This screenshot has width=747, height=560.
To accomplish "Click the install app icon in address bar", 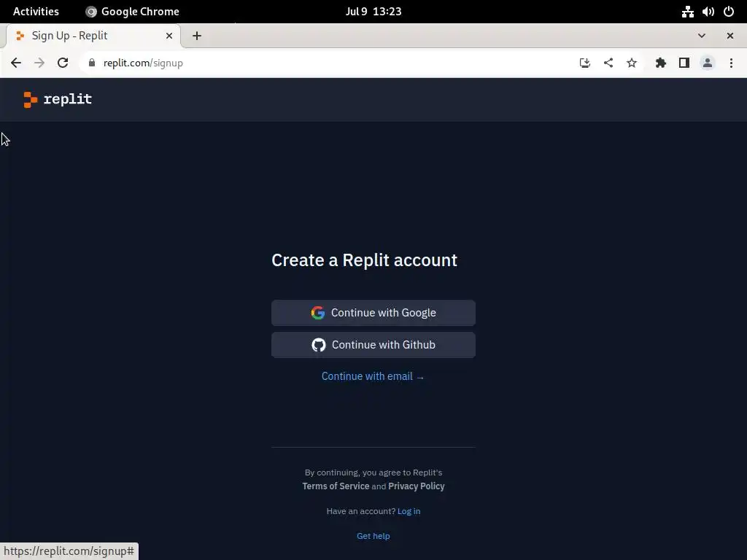I will point(584,63).
